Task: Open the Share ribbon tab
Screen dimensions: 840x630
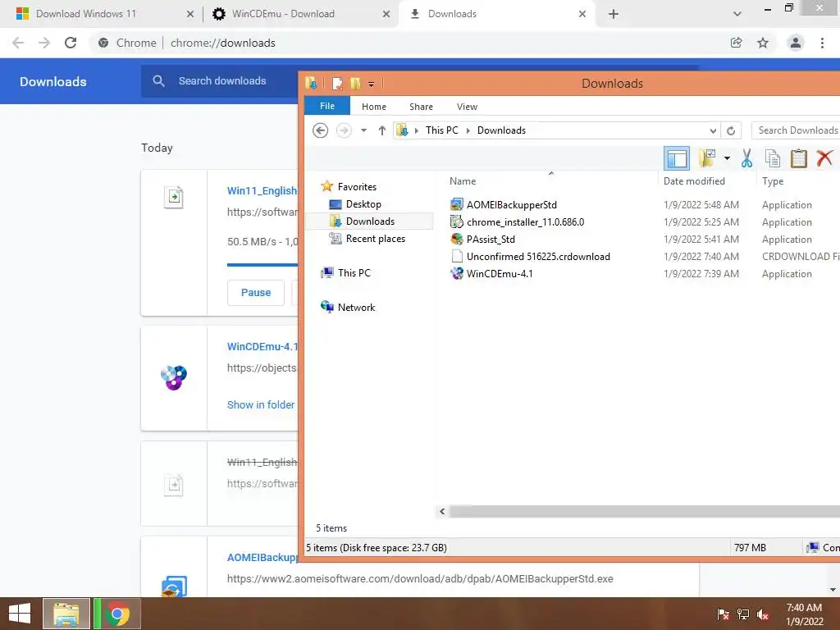Action: 421,107
